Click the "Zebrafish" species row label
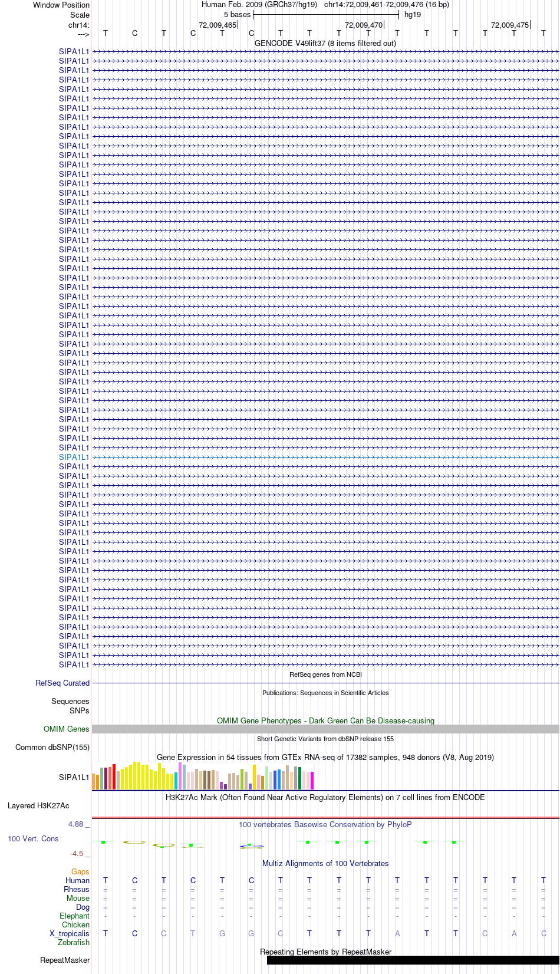Viewport: 560px width, 974px height. [x=74, y=942]
